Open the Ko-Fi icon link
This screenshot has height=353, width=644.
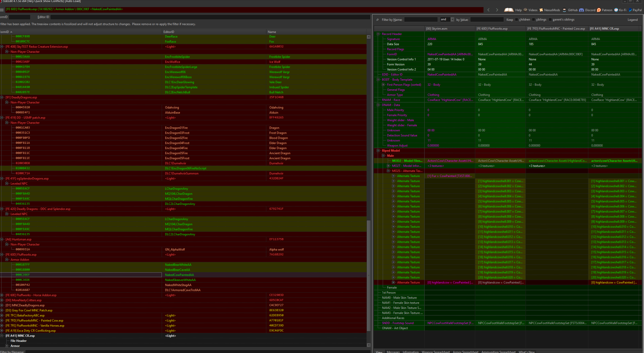pyautogui.click(x=616, y=10)
